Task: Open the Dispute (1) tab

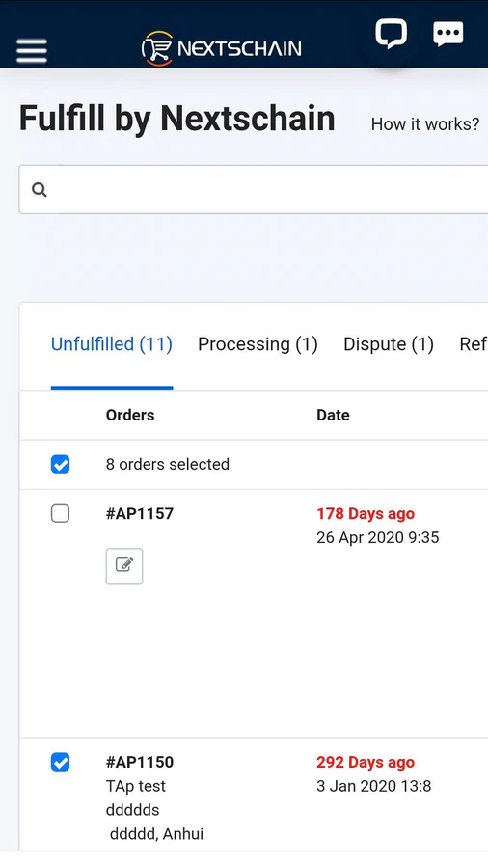Action: 389,344
